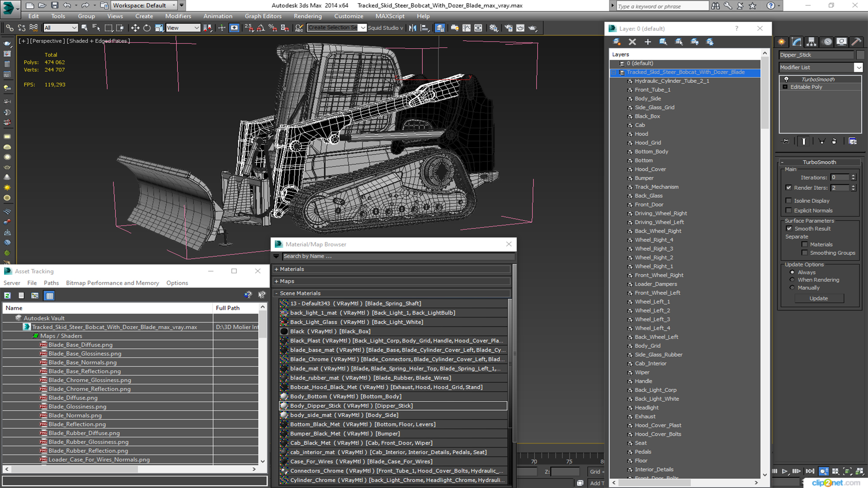Screen dimensions: 868x488
Task: Click Pin Stack icon below modifier stack
Action: pos(786,141)
